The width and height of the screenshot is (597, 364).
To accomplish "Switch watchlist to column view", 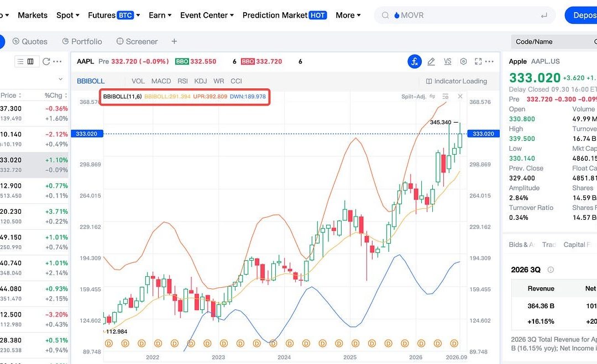I will tap(30, 61).
